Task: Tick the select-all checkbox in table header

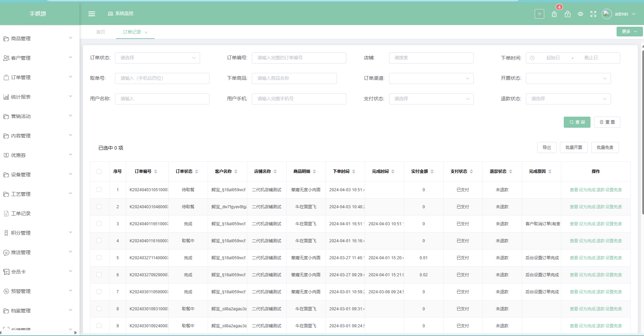Action: (x=99, y=171)
